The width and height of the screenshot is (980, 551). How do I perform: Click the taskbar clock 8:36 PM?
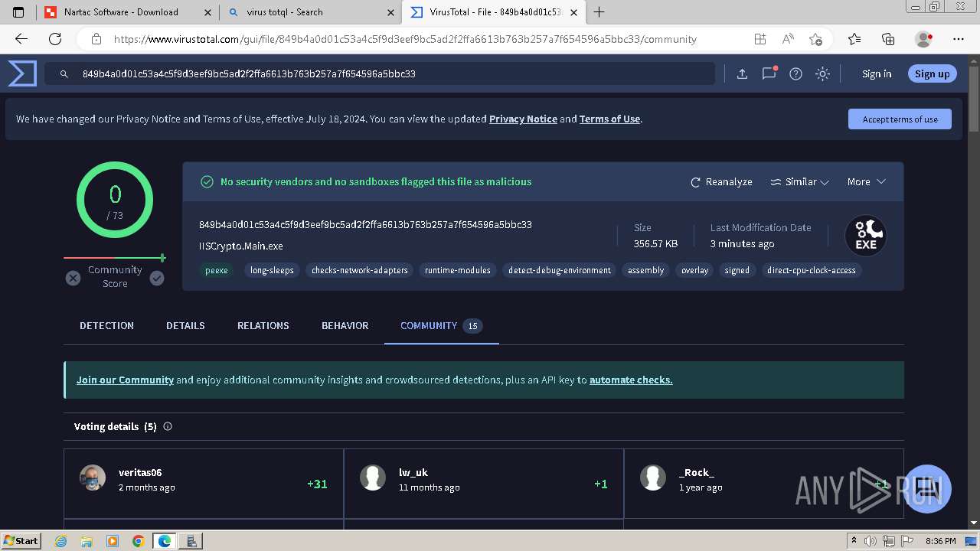pyautogui.click(x=940, y=541)
